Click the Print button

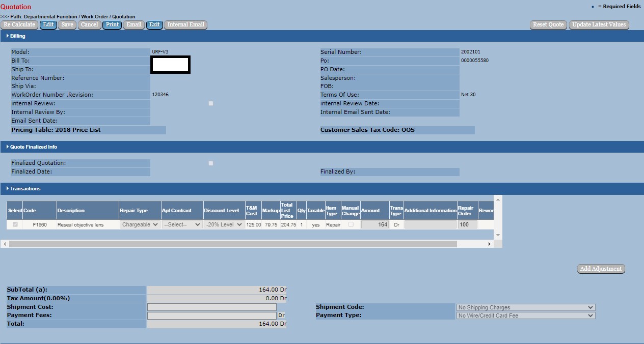112,25
